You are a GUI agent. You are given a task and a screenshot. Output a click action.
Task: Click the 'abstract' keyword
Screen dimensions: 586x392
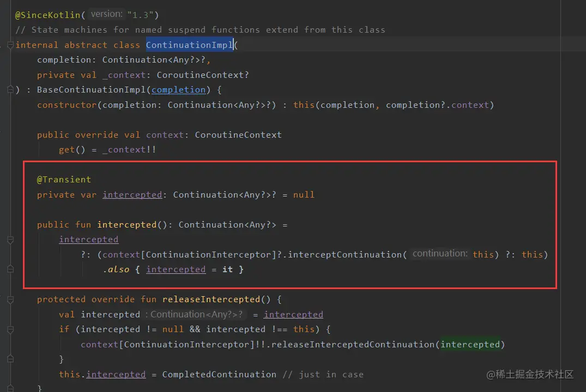point(86,45)
